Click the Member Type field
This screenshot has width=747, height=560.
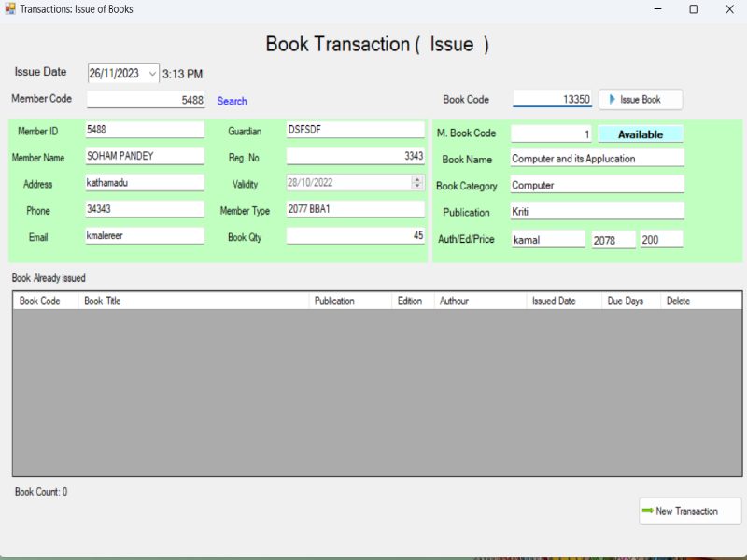355,209
